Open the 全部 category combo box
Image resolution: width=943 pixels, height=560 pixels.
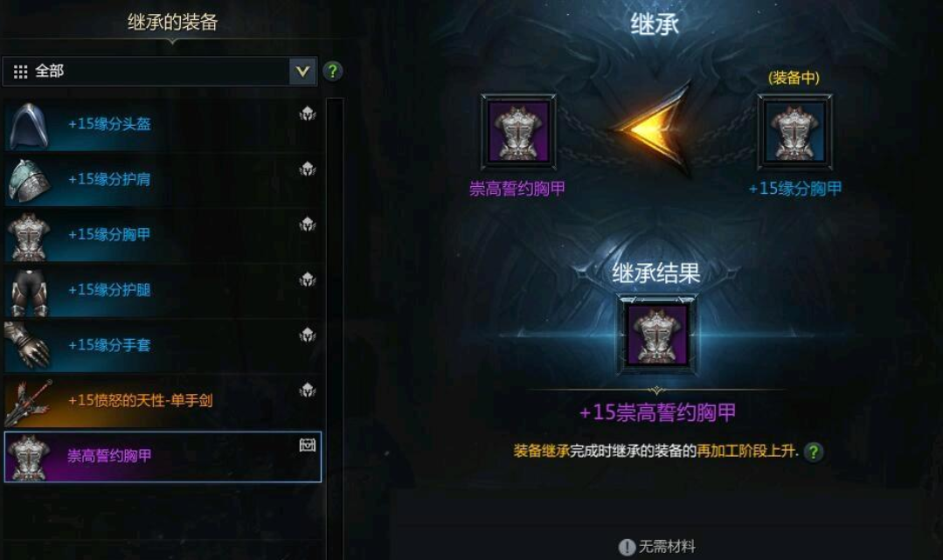pyautogui.click(x=159, y=72)
